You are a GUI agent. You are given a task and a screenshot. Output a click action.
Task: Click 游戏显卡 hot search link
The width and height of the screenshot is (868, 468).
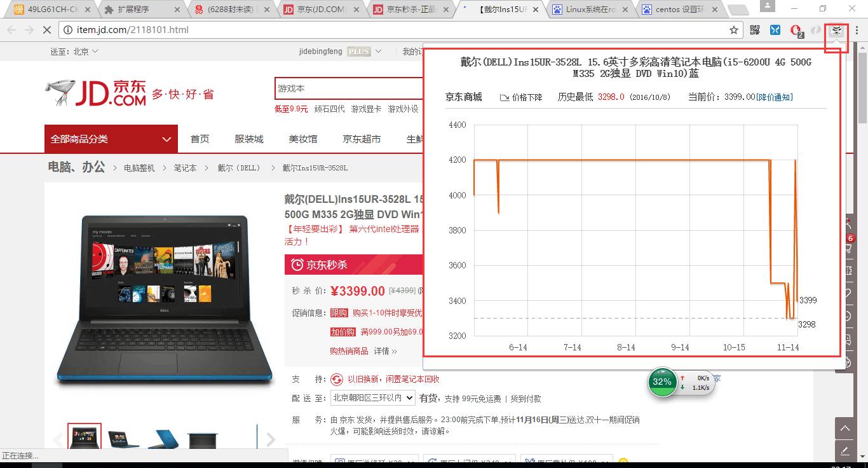coord(367,109)
